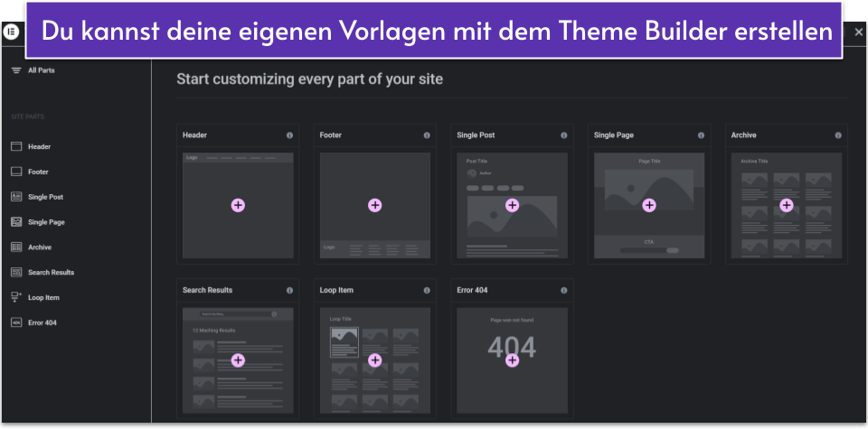The height and width of the screenshot is (429, 868).
Task: Click the Footer card title
Action: (x=331, y=135)
